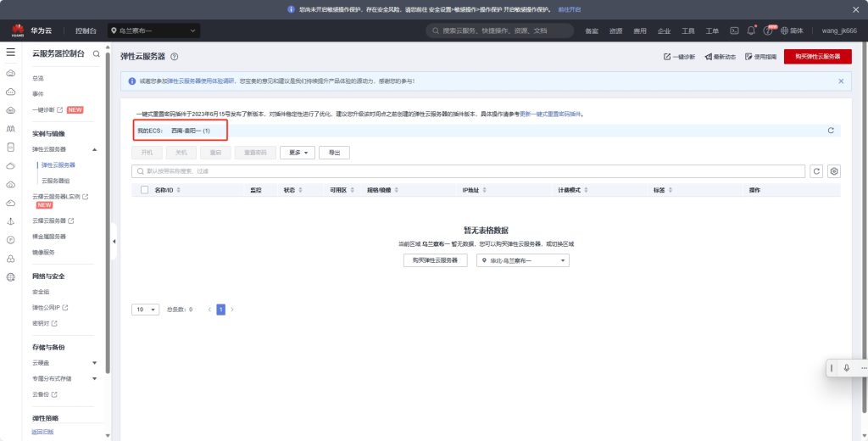This screenshot has width=868, height=441.
Task: Follow the 前往开启 link in top banner
Action: coord(569,9)
